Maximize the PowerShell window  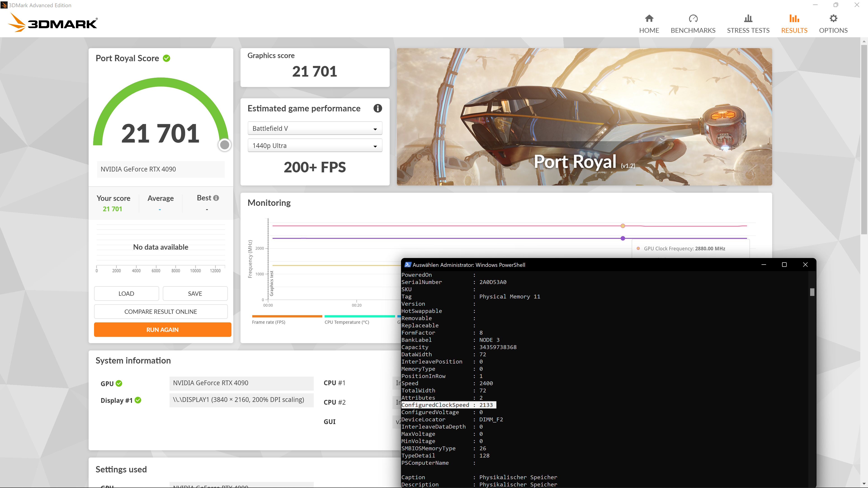tap(784, 265)
